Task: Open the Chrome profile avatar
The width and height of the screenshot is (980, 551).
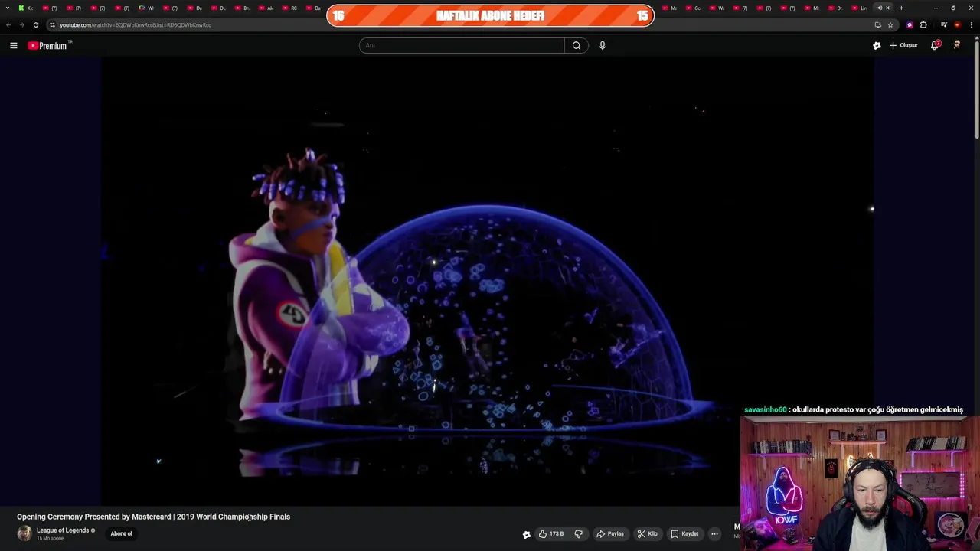Action: coord(957,24)
